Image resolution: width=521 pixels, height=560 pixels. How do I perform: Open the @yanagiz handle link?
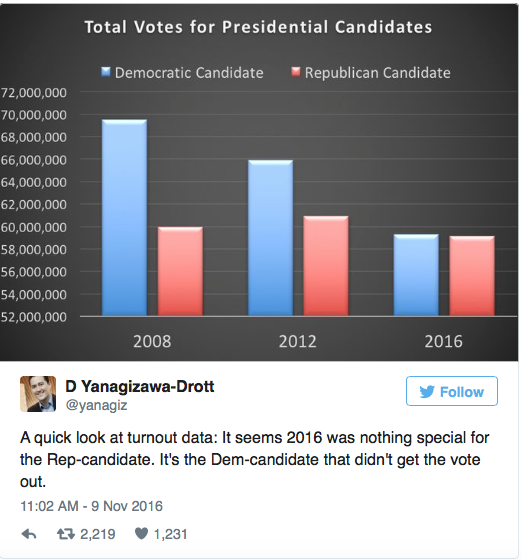pyautogui.click(x=96, y=405)
